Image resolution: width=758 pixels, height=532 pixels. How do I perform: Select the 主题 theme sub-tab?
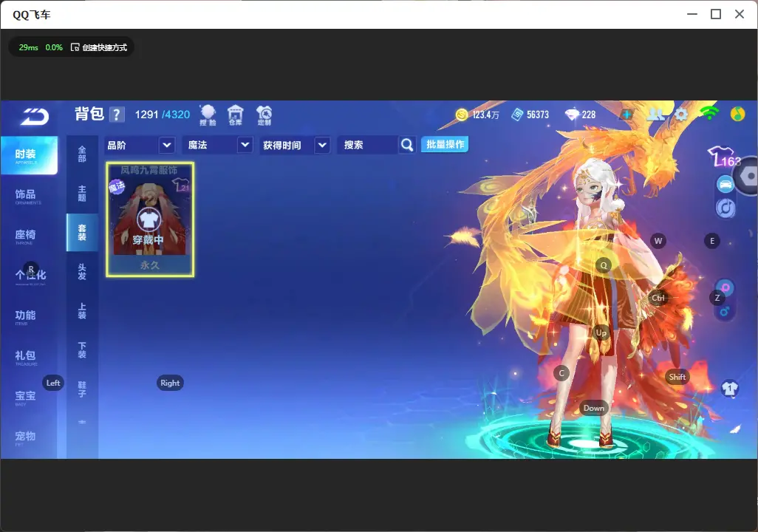pos(82,194)
